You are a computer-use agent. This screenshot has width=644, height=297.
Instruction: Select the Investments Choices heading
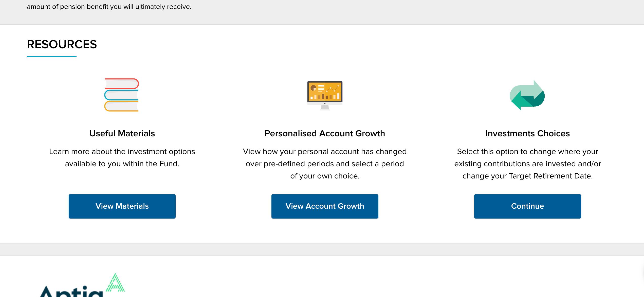coord(527,133)
